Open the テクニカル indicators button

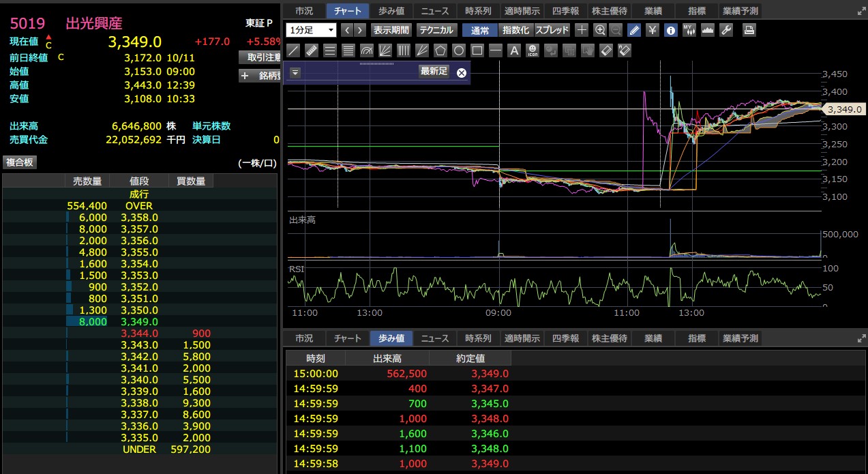pyautogui.click(x=436, y=30)
